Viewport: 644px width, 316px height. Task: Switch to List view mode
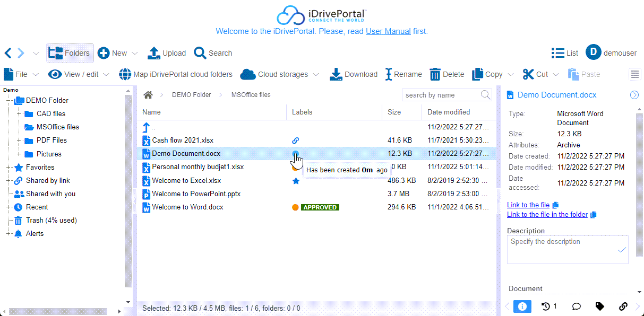click(x=565, y=53)
